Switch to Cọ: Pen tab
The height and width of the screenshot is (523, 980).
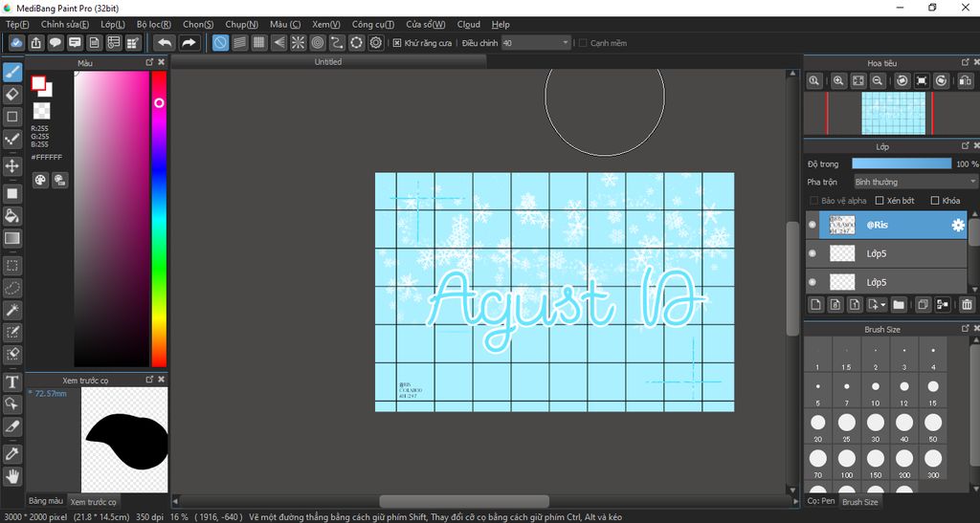[x=820, y=501]
